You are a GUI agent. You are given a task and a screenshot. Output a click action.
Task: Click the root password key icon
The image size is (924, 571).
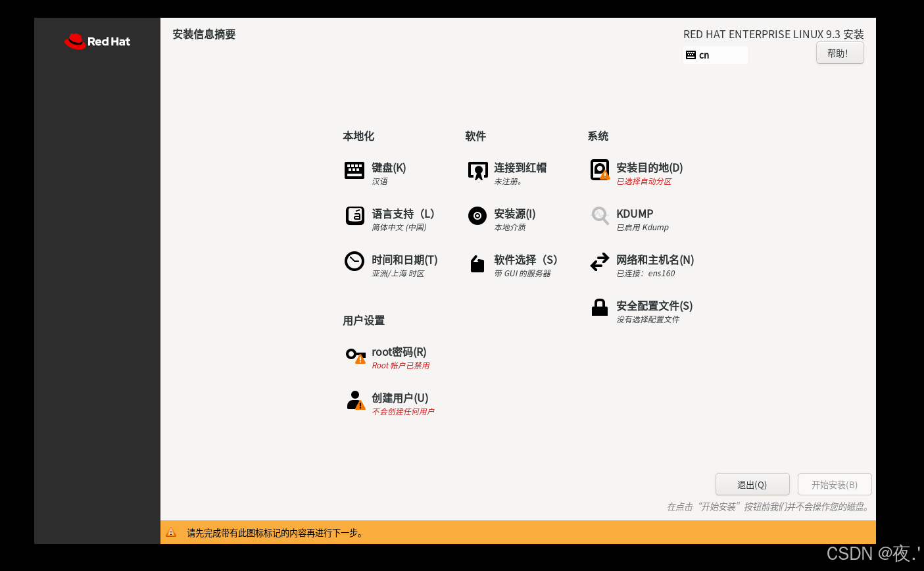[x=356, y=355]
